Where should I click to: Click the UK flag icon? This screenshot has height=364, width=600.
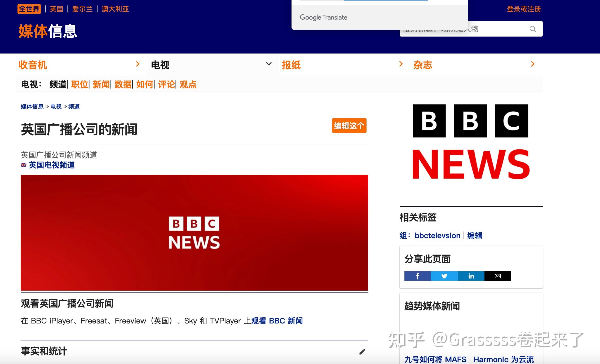[x=24, y=165]
